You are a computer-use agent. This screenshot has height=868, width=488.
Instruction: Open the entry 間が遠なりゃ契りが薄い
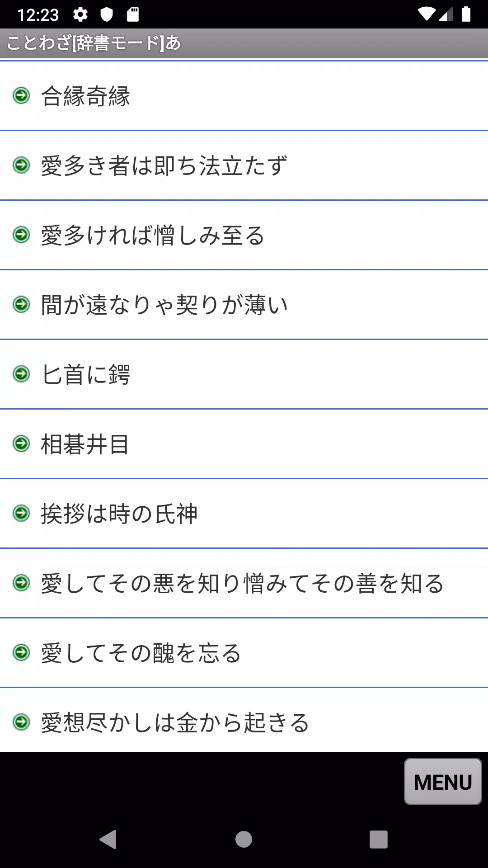(x=164, y=304)
